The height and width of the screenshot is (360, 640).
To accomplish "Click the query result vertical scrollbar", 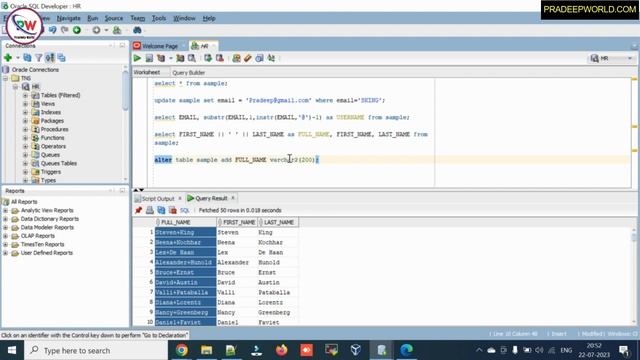I will click(x=633, y=276).
